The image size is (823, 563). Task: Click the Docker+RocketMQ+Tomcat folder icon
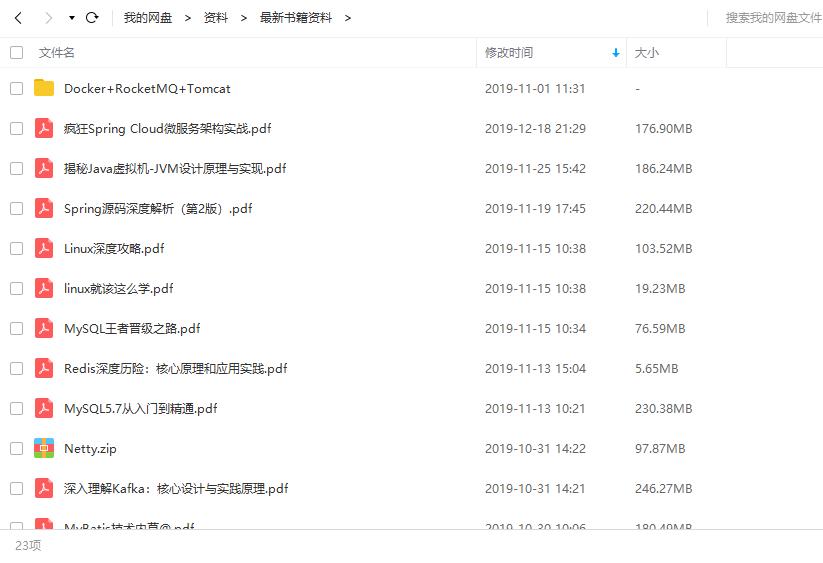point(44,88)
